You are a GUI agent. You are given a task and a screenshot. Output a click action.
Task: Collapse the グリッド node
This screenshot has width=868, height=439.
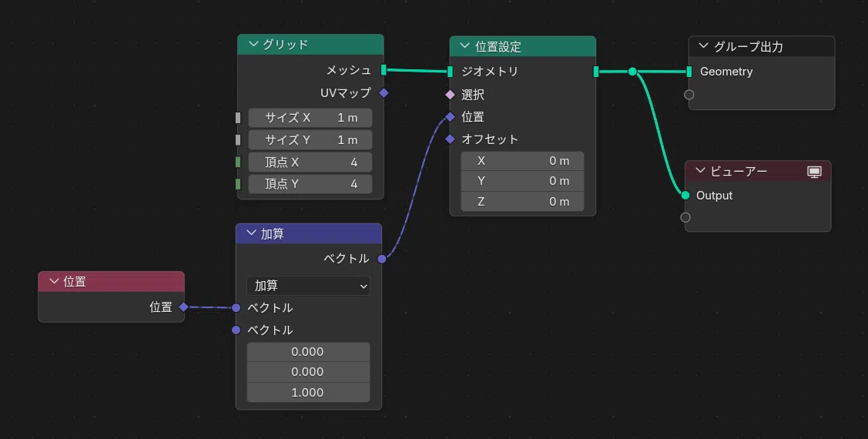[x=253, y=45]
